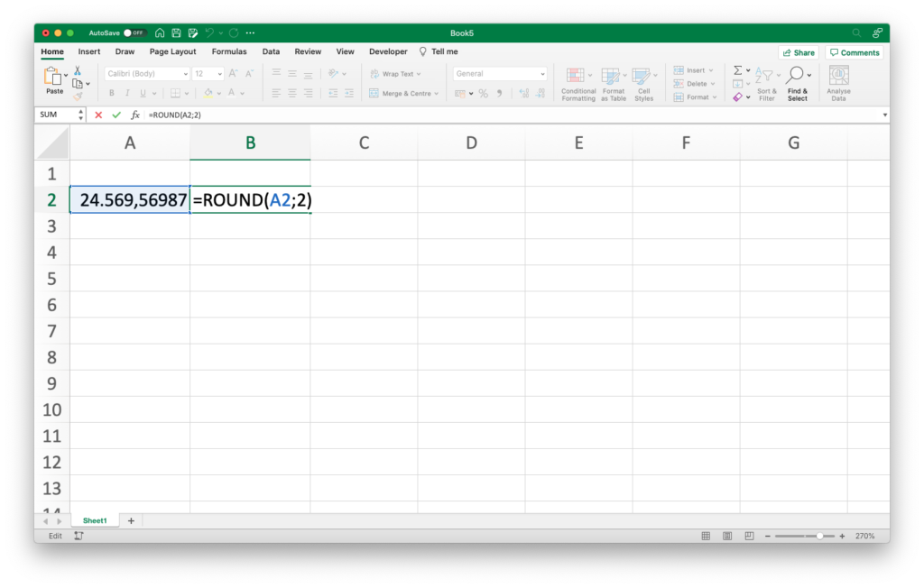Add a new sheet with plus button
The height and width of the screenshot is (588, 924).
click(x=131, y=520)
